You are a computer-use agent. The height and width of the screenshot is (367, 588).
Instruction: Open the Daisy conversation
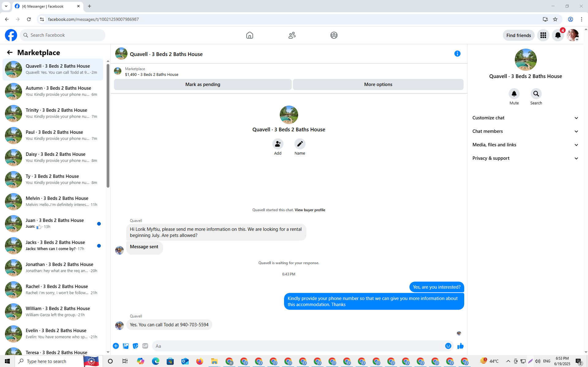coord(53,157)
